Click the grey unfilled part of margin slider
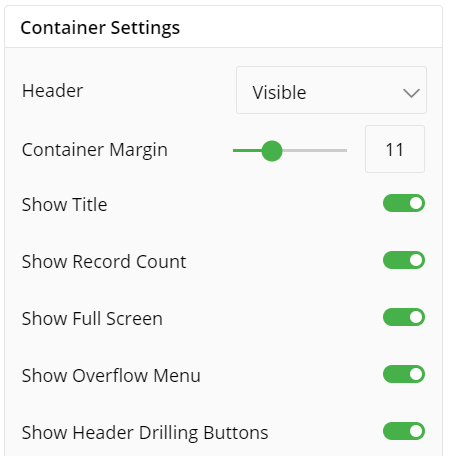Viewport: 456px width, 456px height. click(x=315, y=151)
